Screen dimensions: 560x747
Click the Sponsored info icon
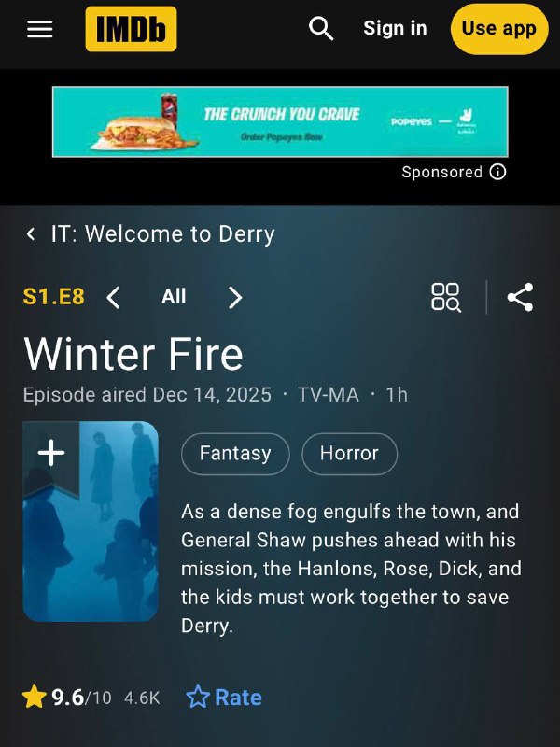coord(497,172)
